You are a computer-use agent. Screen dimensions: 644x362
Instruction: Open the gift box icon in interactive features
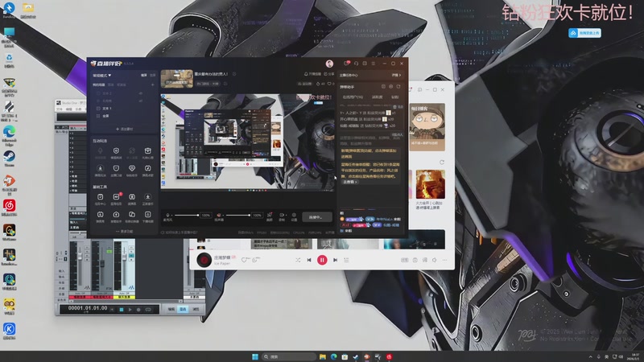point(148,151)
